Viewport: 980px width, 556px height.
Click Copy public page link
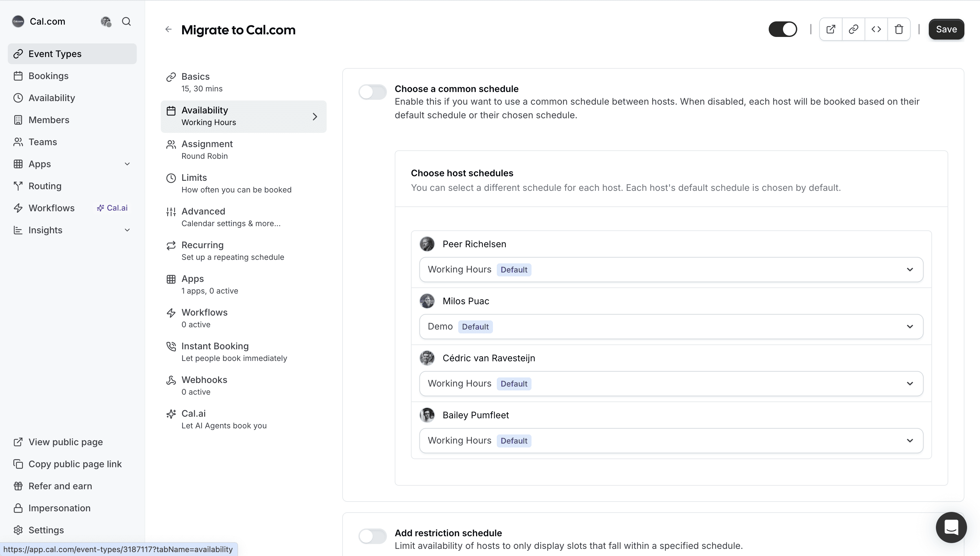pos(72,464)
